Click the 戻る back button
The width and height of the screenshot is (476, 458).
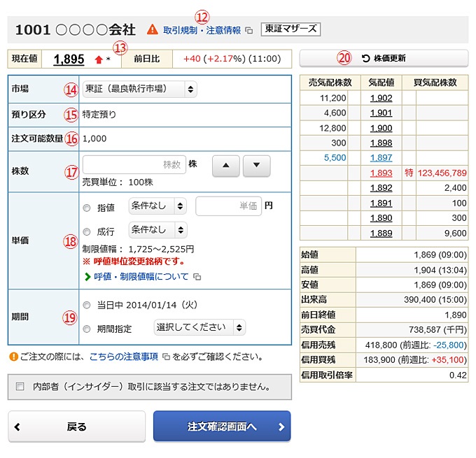(76, 427)
